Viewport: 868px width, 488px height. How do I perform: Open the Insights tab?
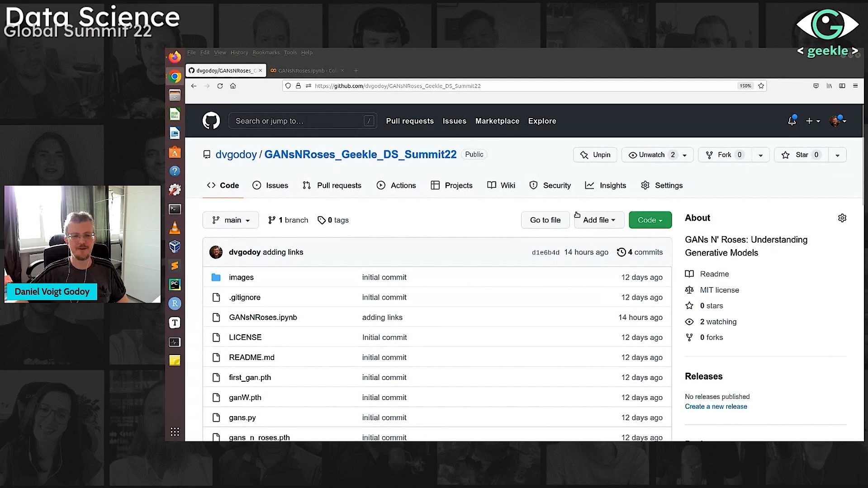[606, 185]
